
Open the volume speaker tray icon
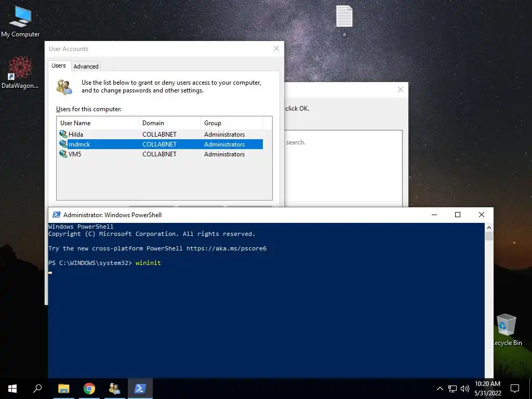pos(465,389)
